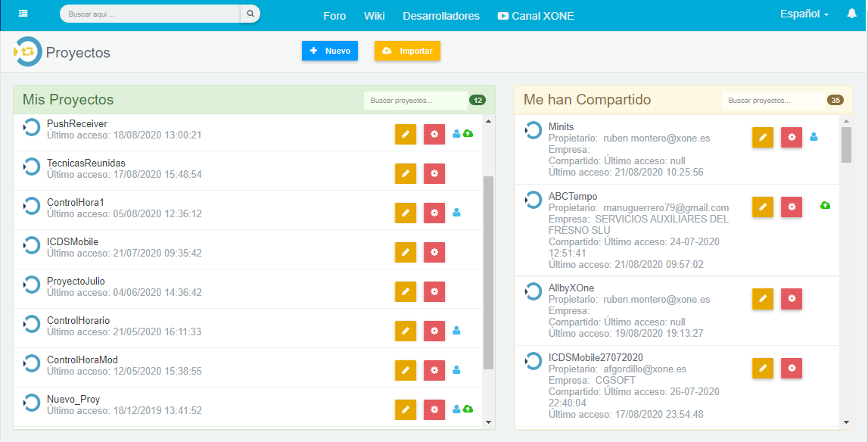Viewport: 868px width, 442px height.
Task: Edit the ControlHorario project
Action: tap(405, 331)
